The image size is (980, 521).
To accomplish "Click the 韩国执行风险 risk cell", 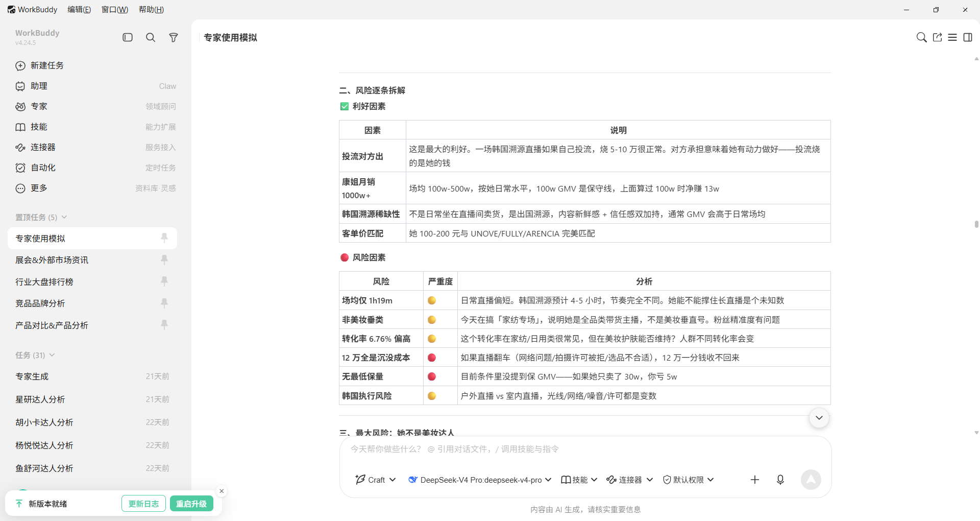I will tap(381, 396).
